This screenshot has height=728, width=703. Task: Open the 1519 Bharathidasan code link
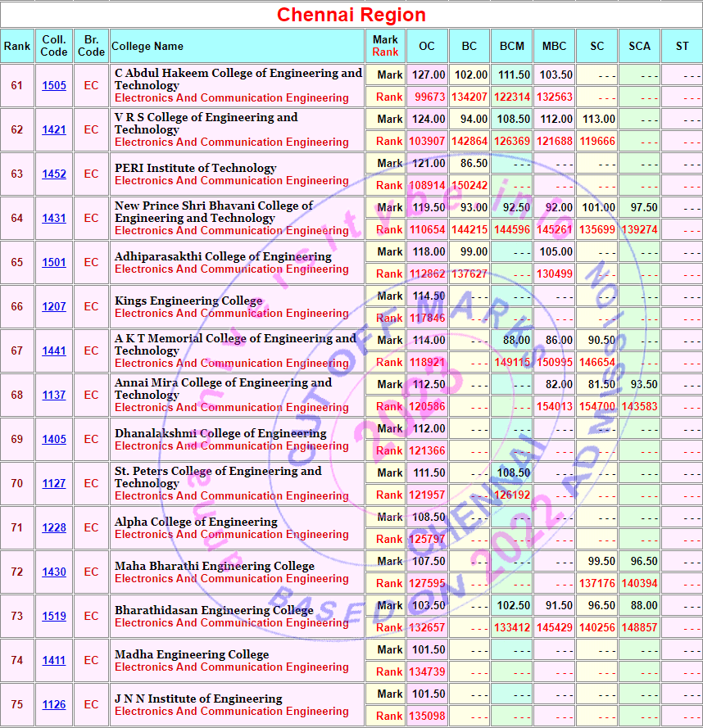point(54,616)
